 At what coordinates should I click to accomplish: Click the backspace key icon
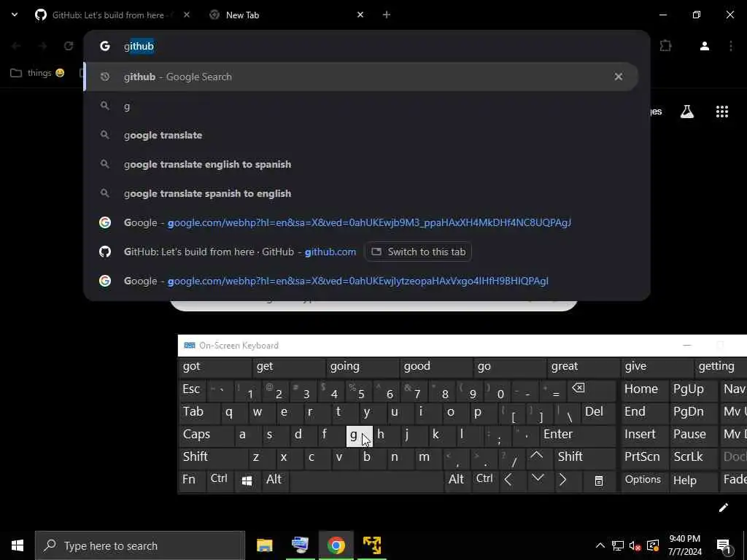click(x=591, y=389)
